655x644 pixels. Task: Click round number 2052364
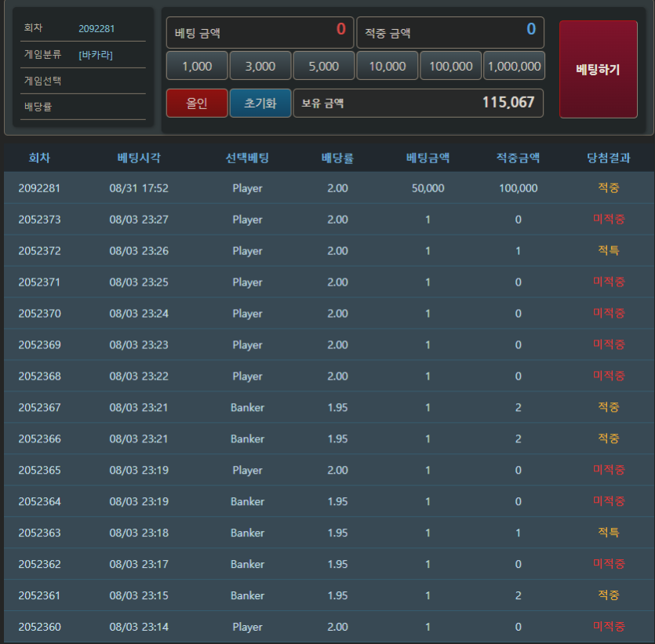pyautogui.click(x=39, y=501)
